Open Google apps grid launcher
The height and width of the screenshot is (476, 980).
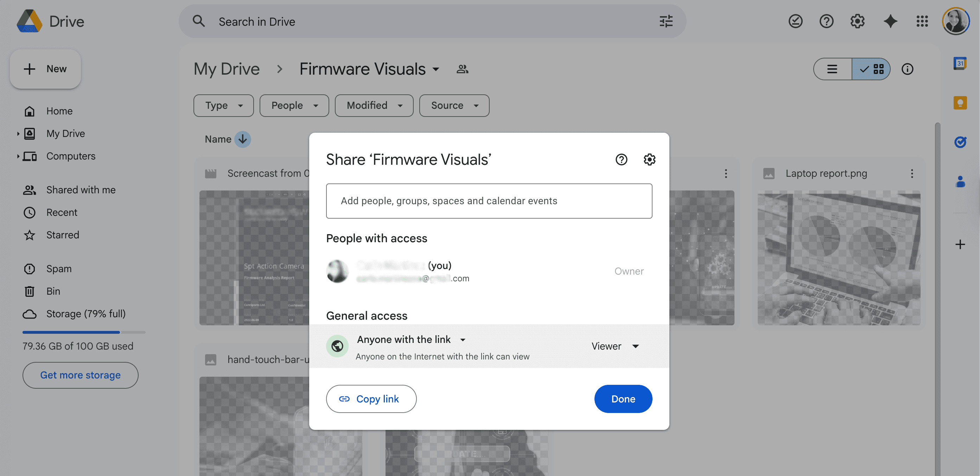pos(922,21)
